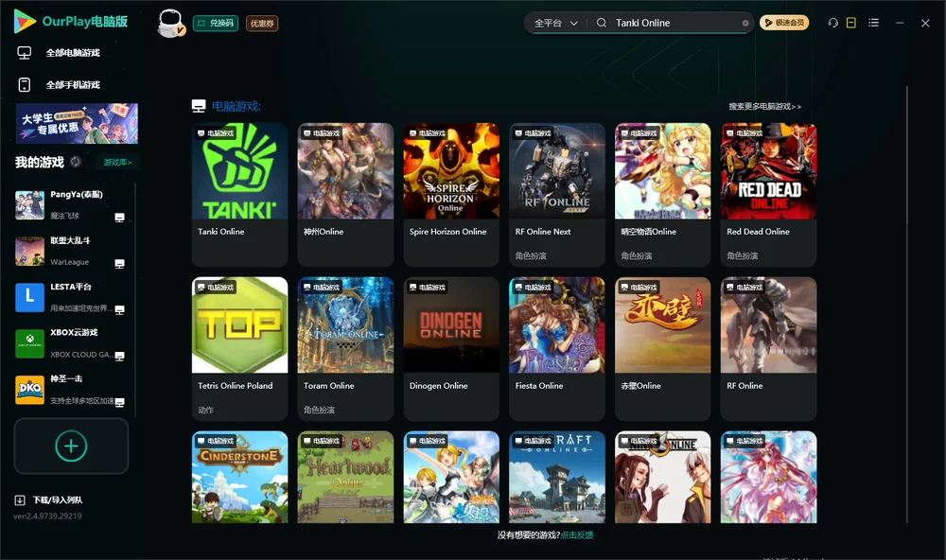Open the Heartwood Online game card
Image resolution: width=946 pixels, height=560 pixels.
(x=345, y=477)
